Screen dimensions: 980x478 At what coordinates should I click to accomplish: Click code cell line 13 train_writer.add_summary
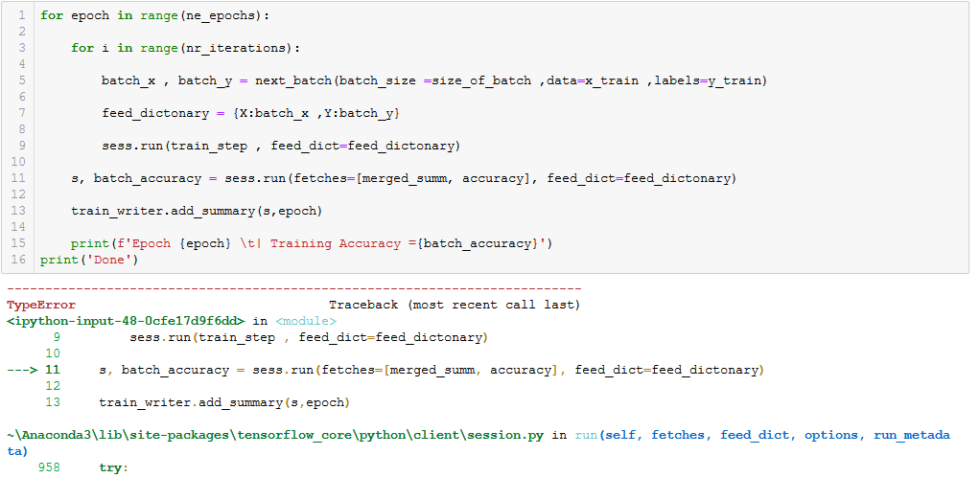[x=197, y=211]
